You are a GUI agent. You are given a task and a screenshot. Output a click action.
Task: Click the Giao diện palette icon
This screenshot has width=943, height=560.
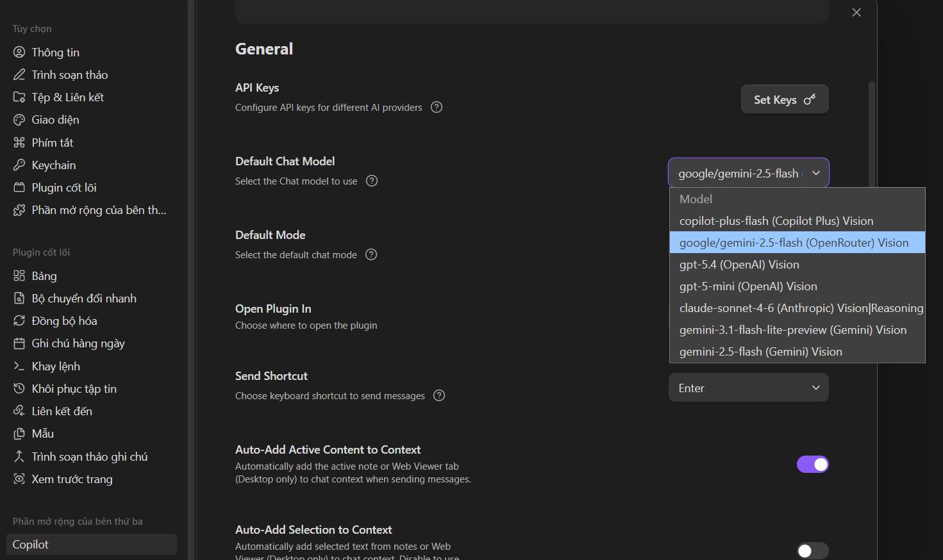click(19, 119)
